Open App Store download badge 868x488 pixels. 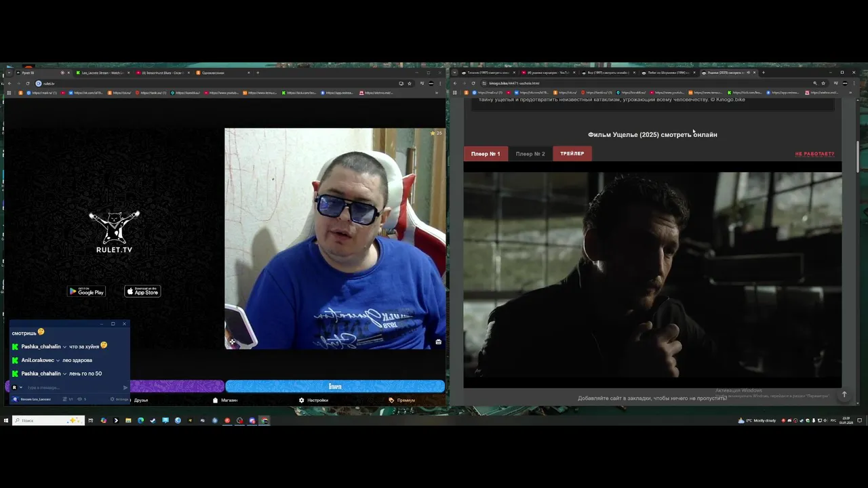[x=142, y=291]
